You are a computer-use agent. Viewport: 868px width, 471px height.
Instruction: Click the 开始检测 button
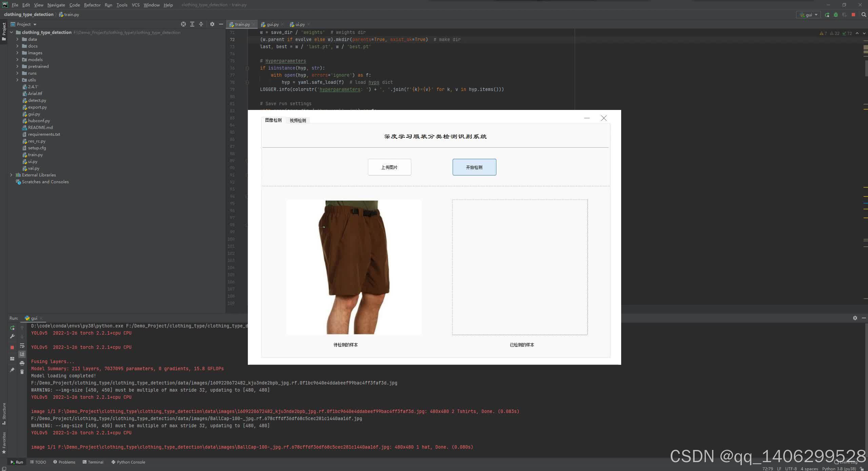[x=474, y=167]
